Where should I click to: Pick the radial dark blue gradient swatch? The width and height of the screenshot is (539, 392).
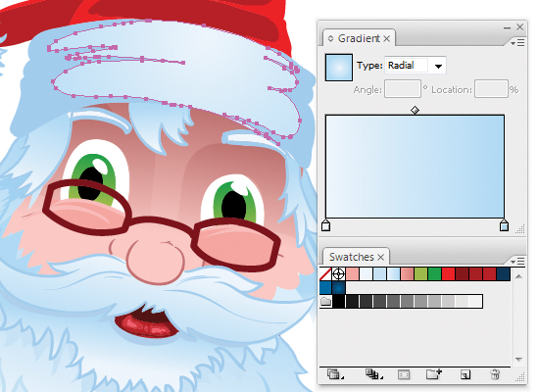pos(339,287)
